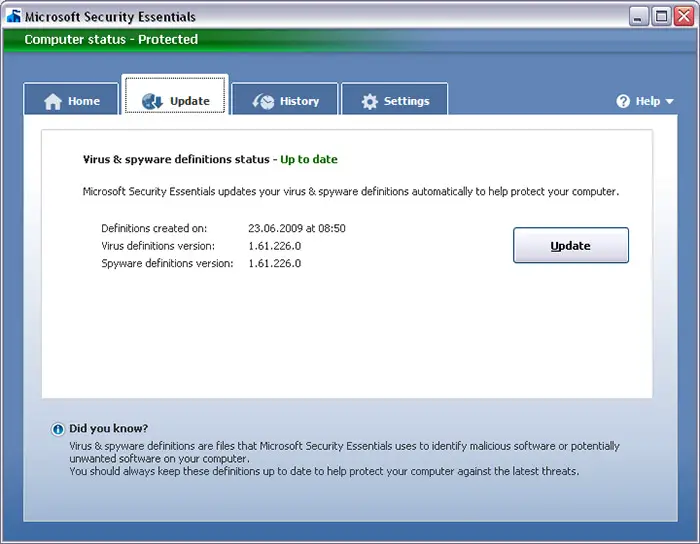The image size is (700, 544).
Task: Click the Microsoft Security Essentials title bar icon
Action: (x=14, y=16)
